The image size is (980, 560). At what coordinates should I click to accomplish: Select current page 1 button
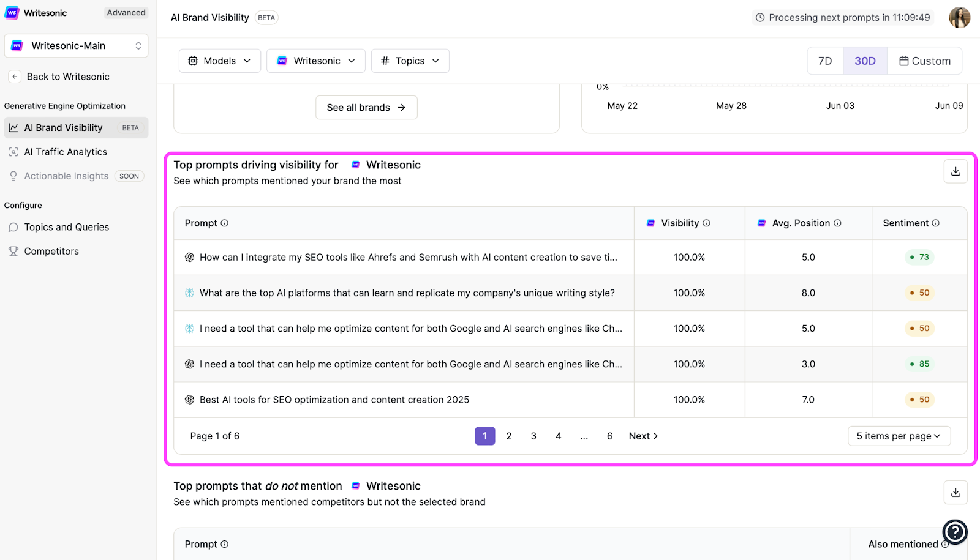click(485, 436)
